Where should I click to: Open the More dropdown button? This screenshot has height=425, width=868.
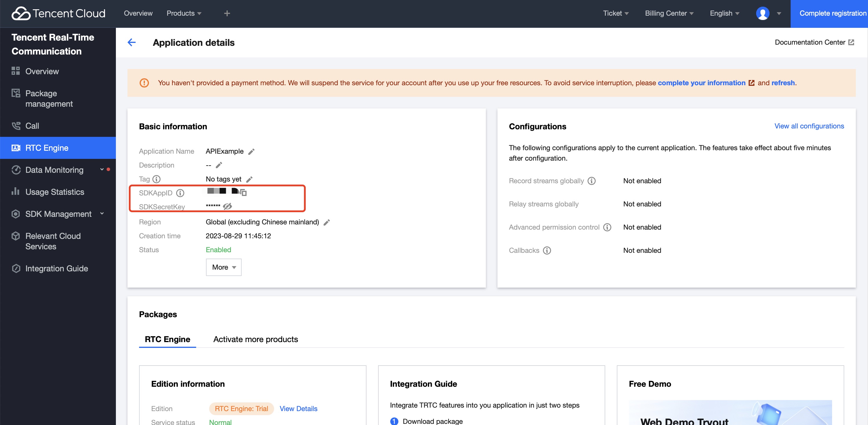click(x=224, y=267)
